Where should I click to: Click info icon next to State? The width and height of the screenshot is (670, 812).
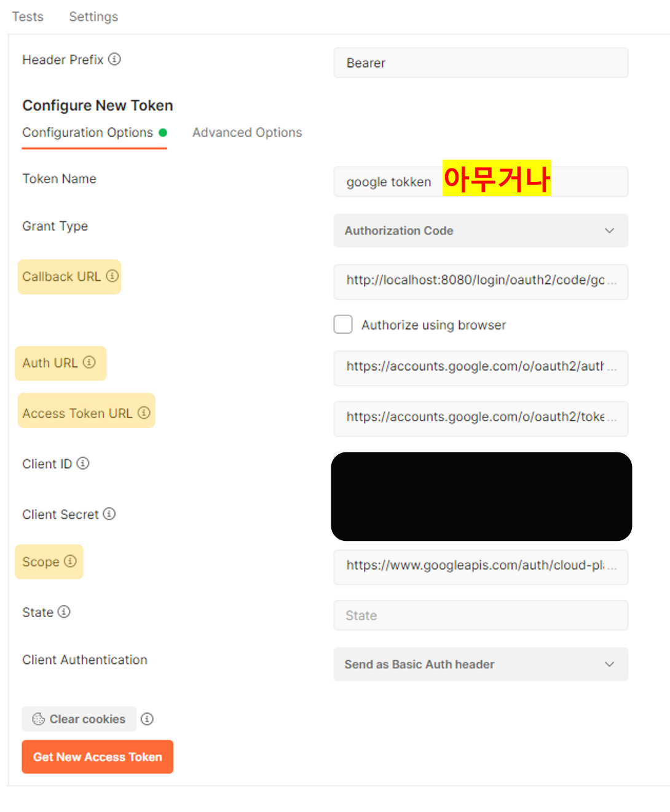tap(64, 612)
